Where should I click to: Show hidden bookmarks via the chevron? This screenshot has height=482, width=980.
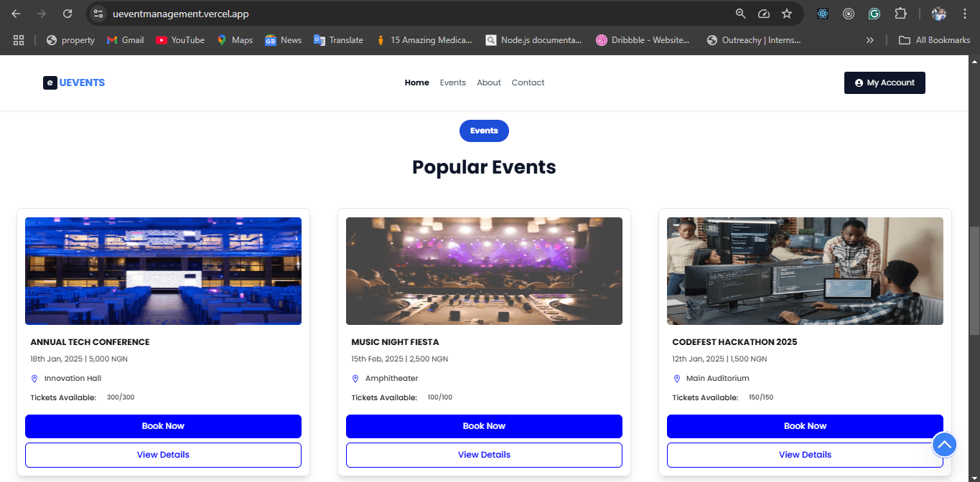[869, 40]
